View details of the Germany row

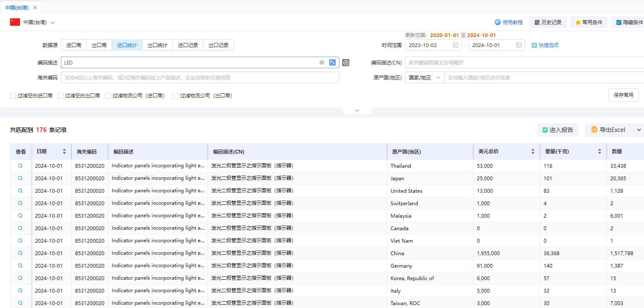coord(20,266)
